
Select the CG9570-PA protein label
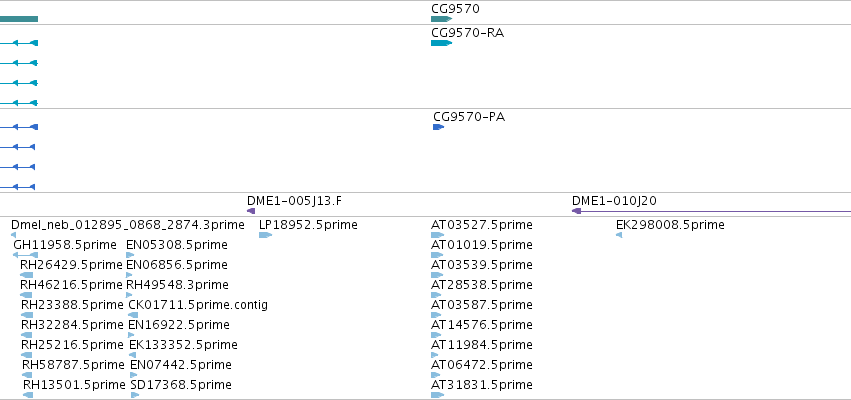[x=469, y=117]
